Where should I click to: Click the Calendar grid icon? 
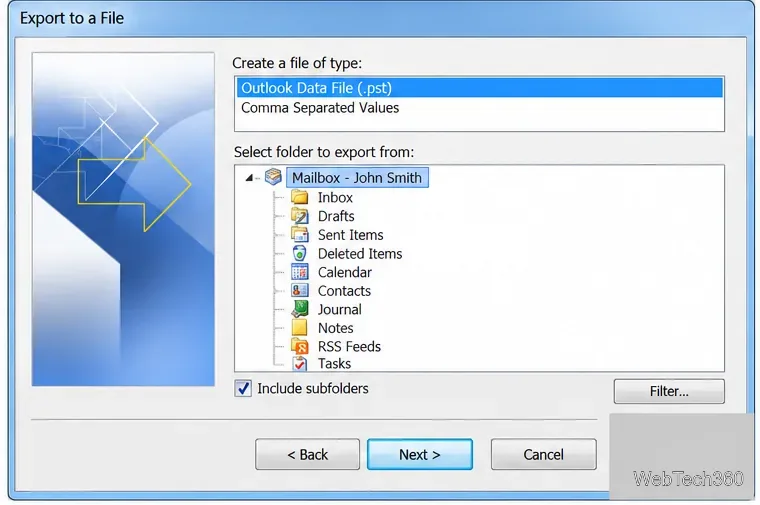(x=300, y=272)
